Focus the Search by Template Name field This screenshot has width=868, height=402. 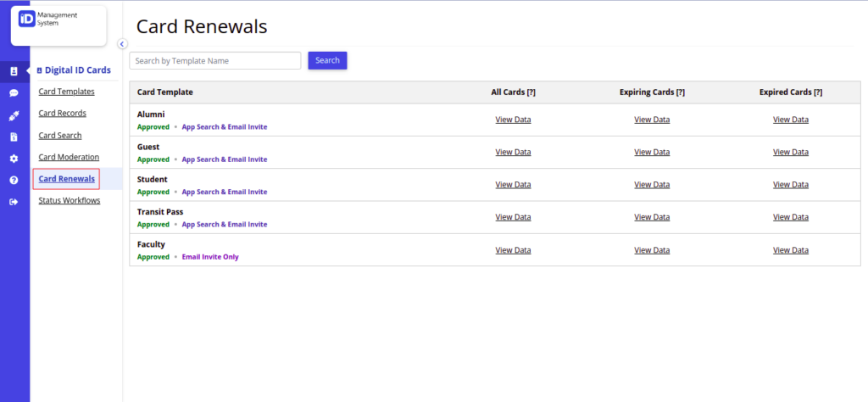coord(215,61)
